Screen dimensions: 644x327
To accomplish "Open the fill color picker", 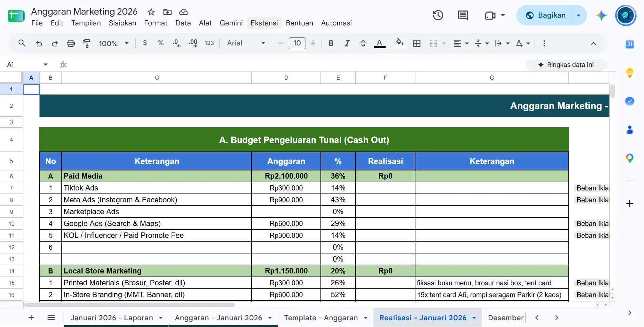I will tap(400, 43).
